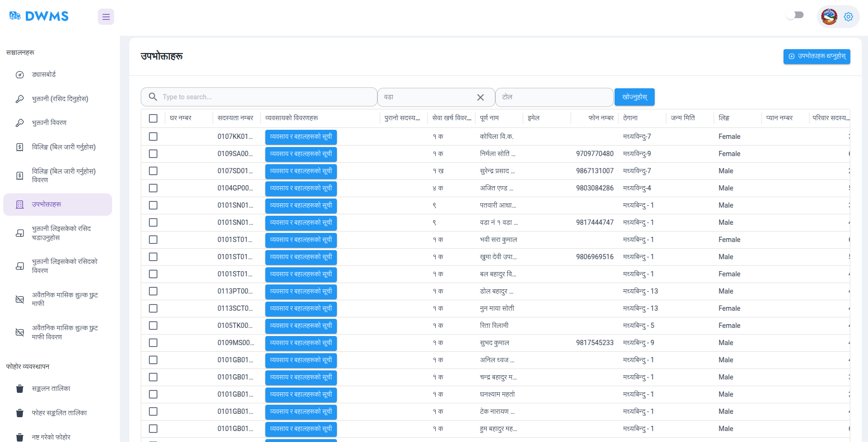This screenshot has width=868, height=442.
Task: Click the विलिङ्ग bill receipt icon
Action: (19, 147)
